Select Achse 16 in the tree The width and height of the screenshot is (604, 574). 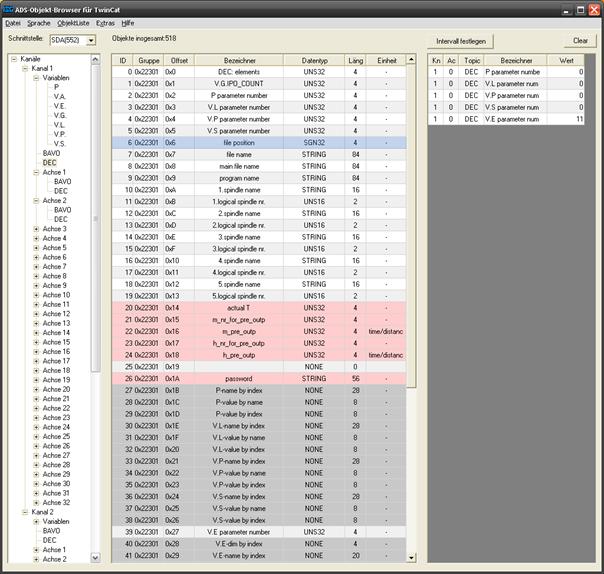click(56, 352)
